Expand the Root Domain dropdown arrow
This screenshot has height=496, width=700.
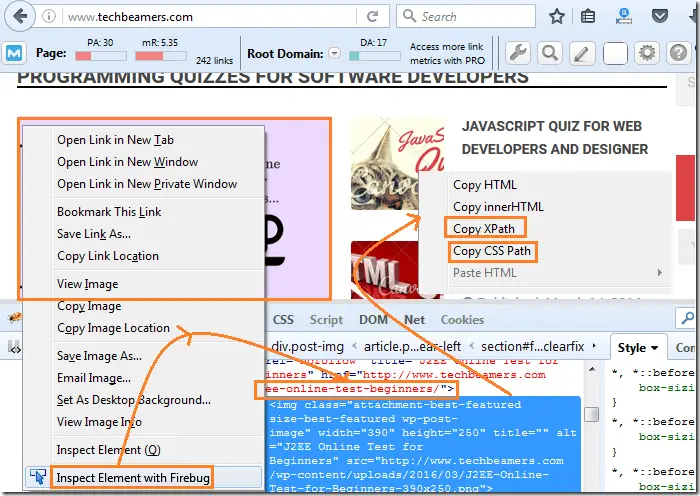point(335,54)
